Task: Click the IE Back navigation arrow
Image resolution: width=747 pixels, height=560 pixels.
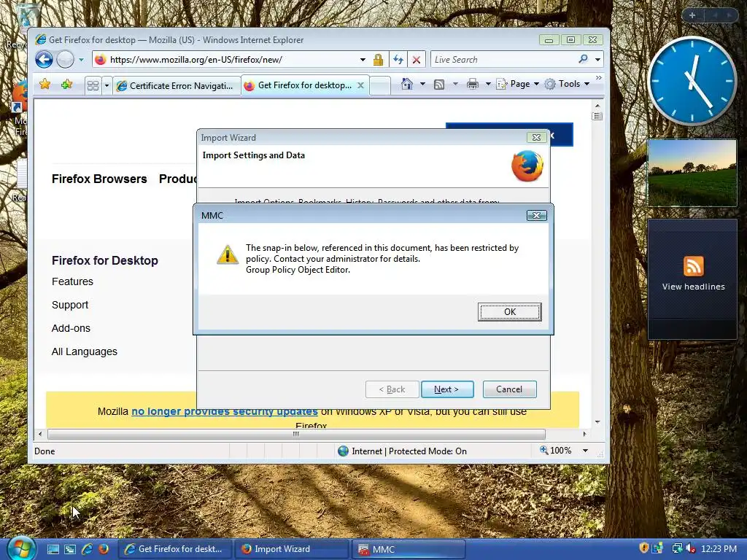Action: pos(44,60)
